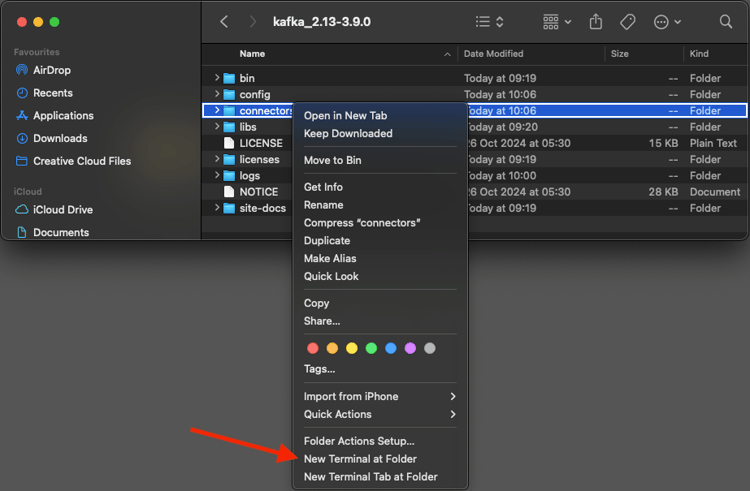Expand the libs folder disclosure arrow
Screen dimensions: 750x491
point(217,126)
